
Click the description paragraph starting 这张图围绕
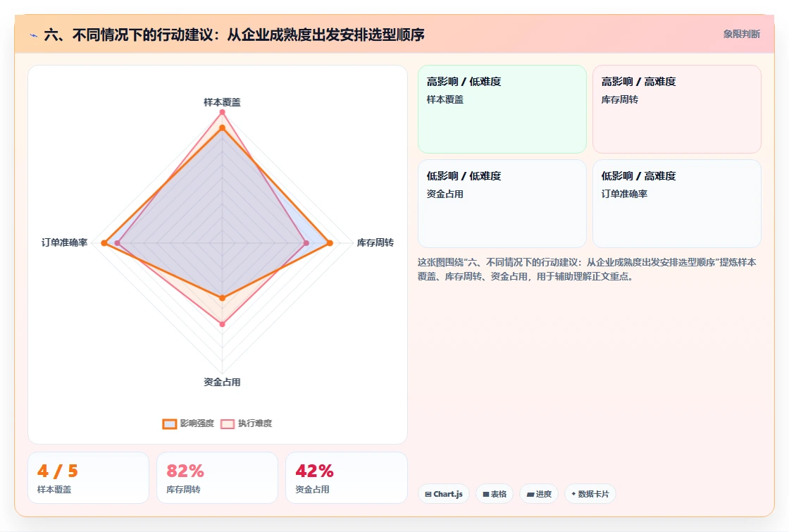point(587,269)
